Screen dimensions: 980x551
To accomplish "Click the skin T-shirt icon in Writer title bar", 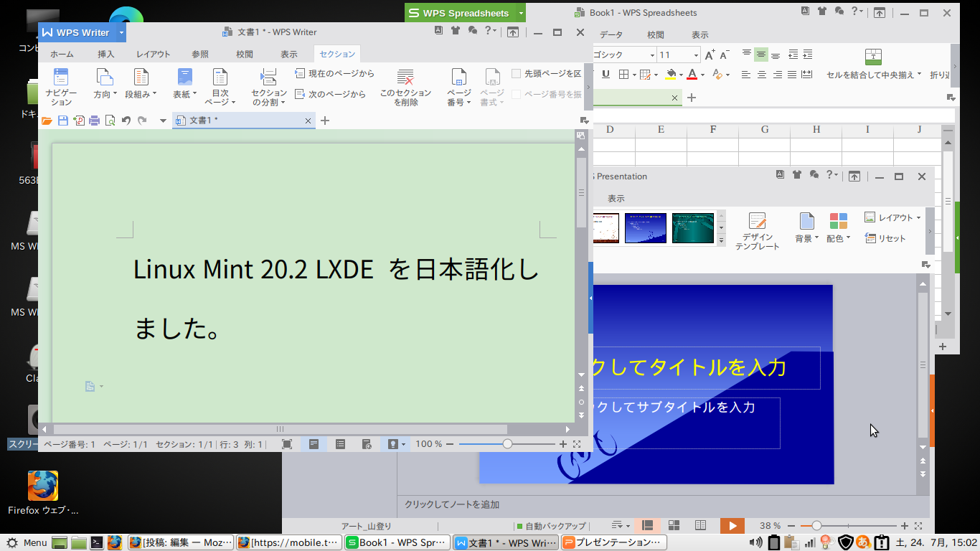I will point(456,31).
